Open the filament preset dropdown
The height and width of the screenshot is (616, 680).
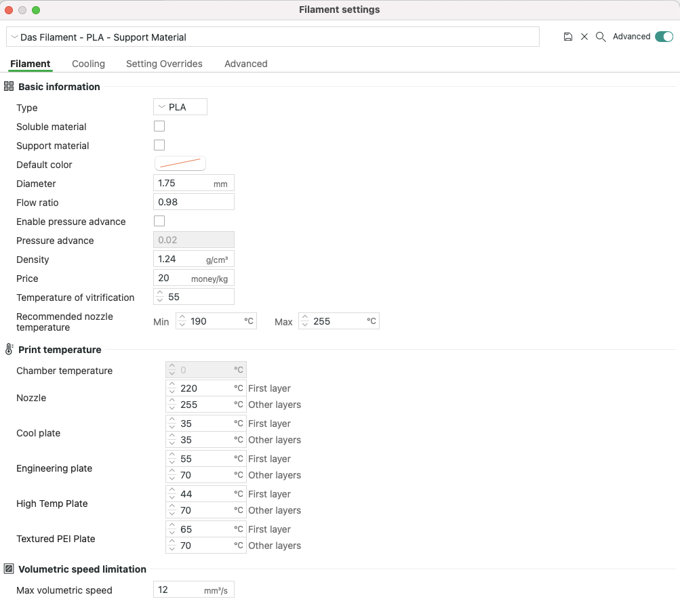click(273, 37)
